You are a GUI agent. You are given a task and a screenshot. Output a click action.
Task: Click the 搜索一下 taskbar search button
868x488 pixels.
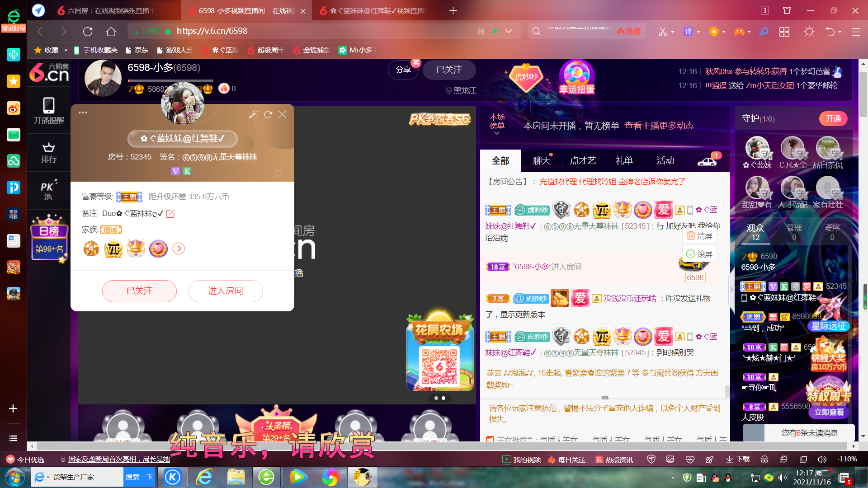[139, 477]
